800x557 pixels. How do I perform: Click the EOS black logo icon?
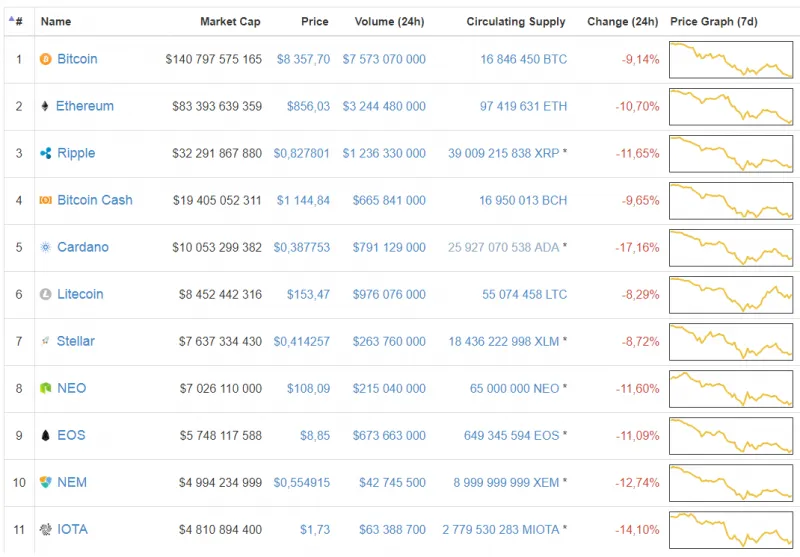45,435
